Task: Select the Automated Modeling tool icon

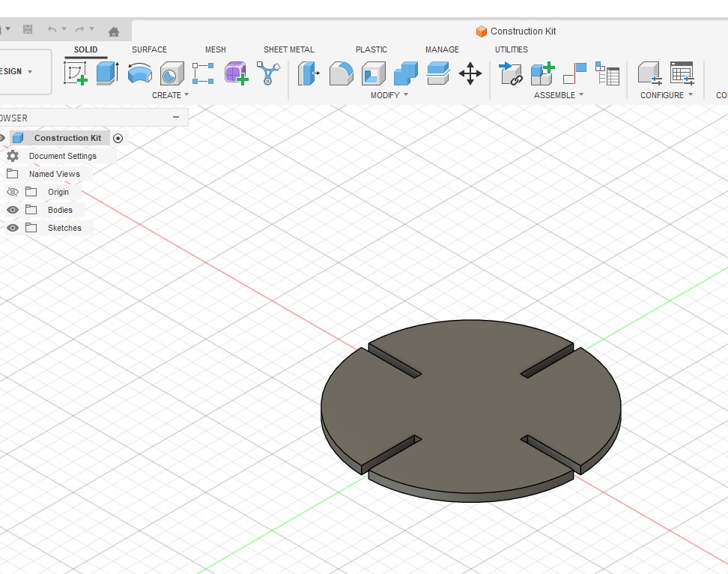Action: [268, 73]
